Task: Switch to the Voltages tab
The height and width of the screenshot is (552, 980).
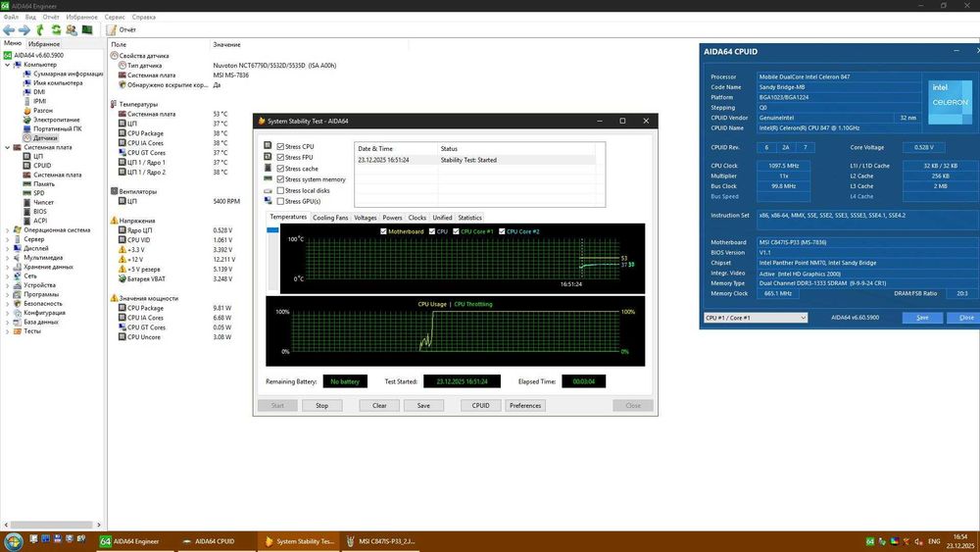Action: [x=365, y=218]
